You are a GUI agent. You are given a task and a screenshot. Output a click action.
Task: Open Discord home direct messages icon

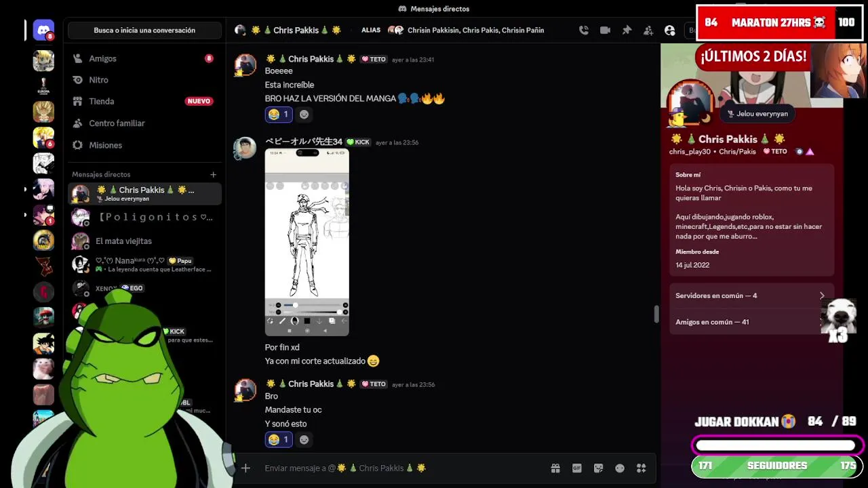pyautogui.click(x=43, y=30)
